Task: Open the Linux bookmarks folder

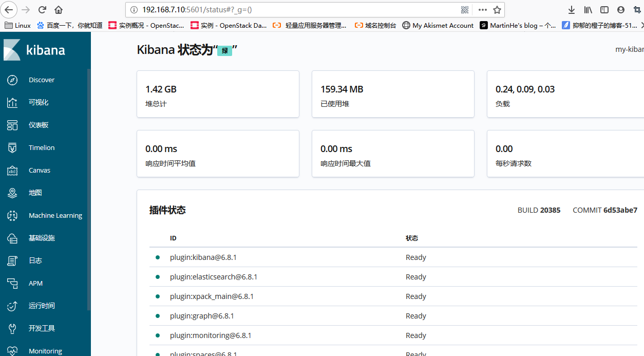Action: (17, 25)
